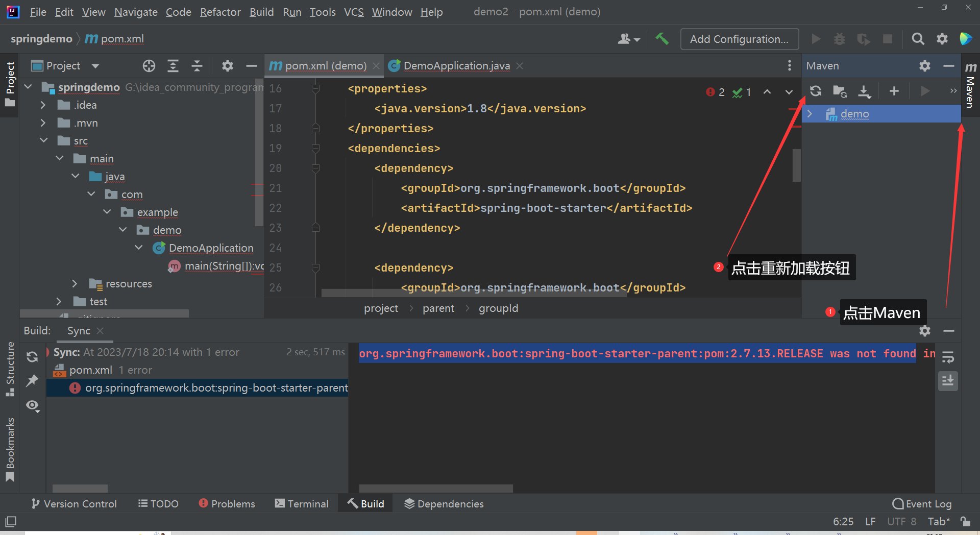Expand demo project in Maven panel
980x535 pixels.
point(810,114)
